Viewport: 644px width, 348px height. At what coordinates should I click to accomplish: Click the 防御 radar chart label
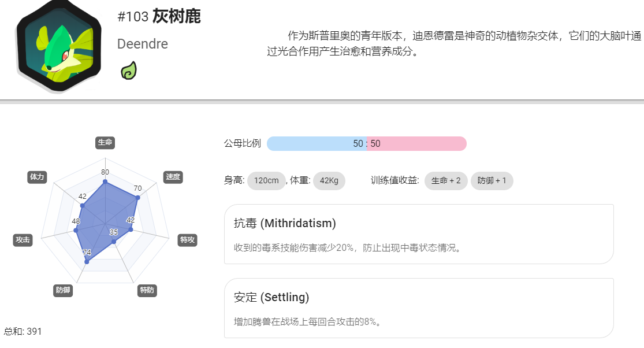(x=63, y=290)
